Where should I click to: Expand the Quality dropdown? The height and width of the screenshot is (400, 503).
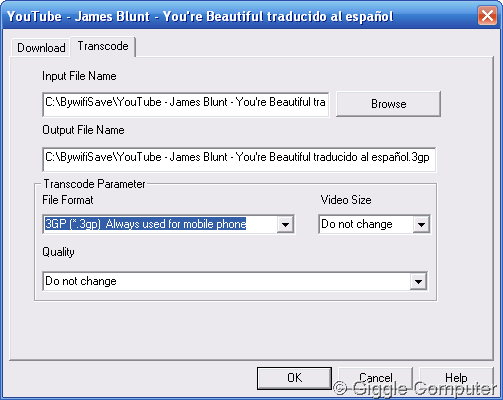tap(418, 281)
